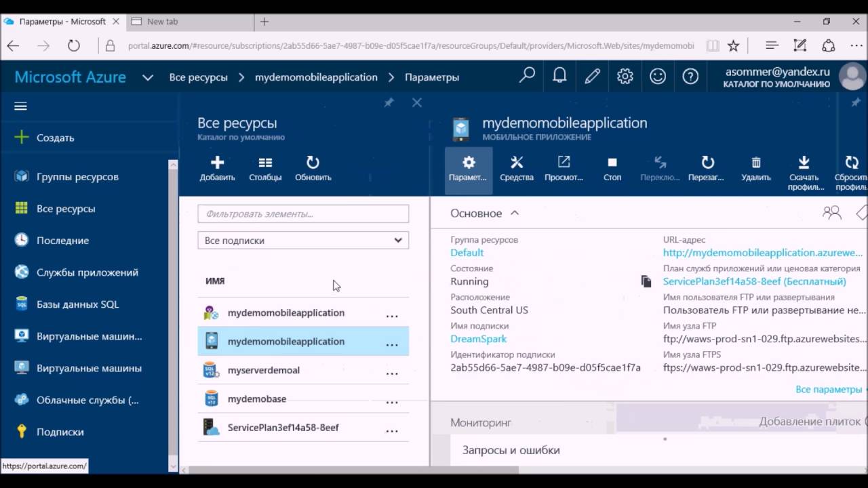Click the Создать plus button
Screen dimensions: 868x488
pos(22,138)
